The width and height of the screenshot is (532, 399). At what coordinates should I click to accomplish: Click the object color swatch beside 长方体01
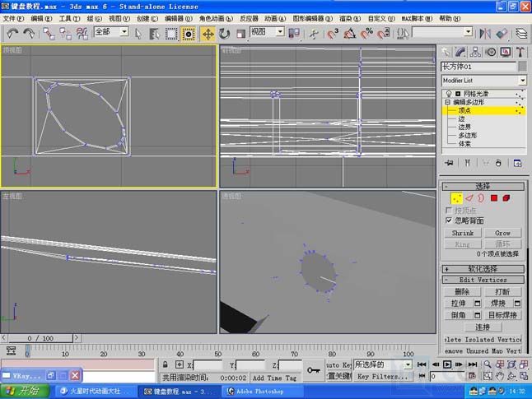tap(522, 66)
